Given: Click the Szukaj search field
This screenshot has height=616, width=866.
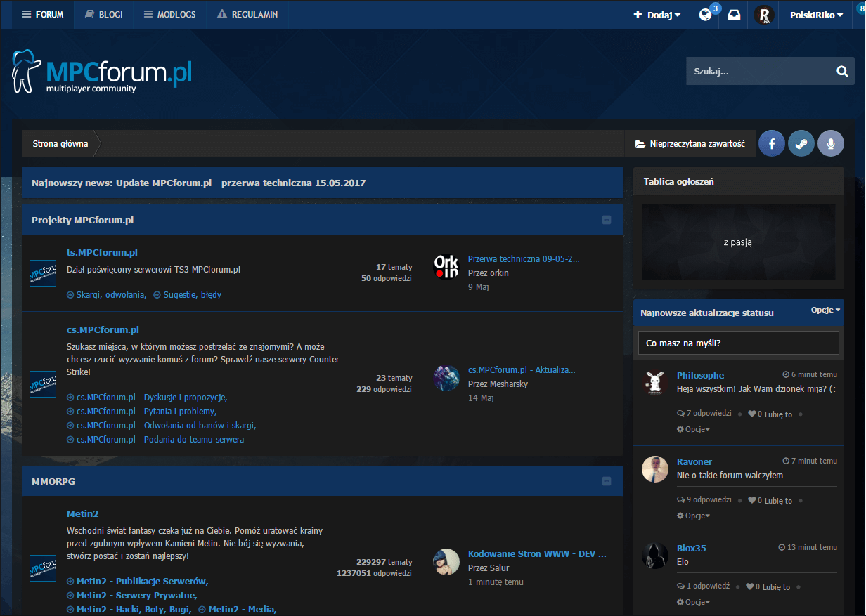Looking at the screenshot, I should click(758, 71).
